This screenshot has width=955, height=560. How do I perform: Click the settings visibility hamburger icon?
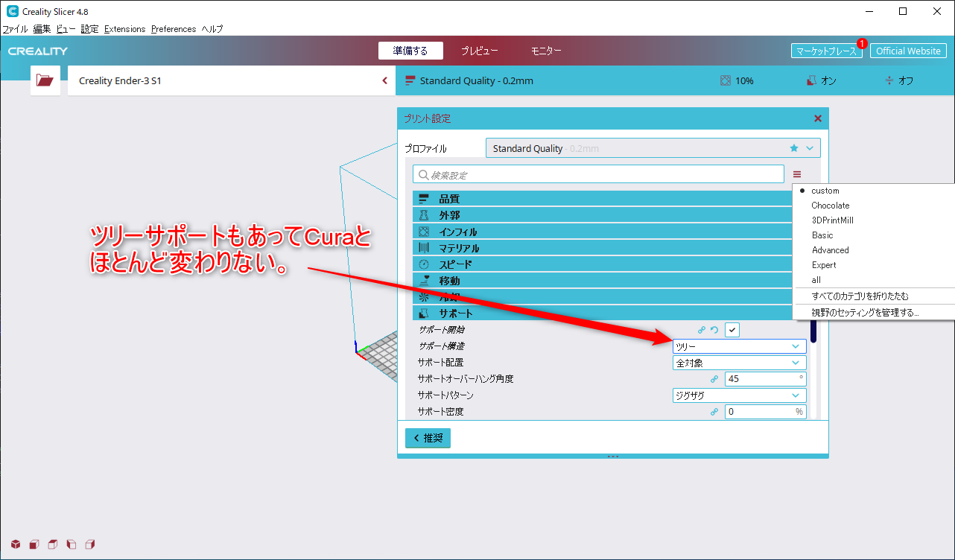[797, 174]
